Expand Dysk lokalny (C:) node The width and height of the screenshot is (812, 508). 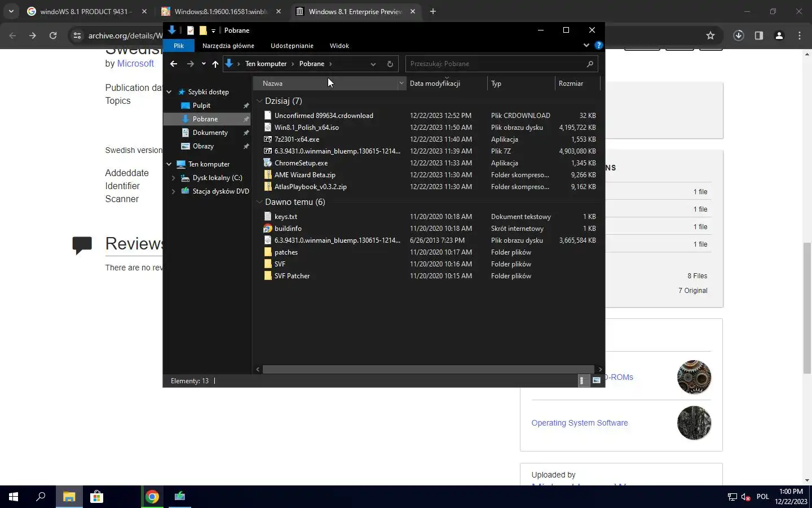[173, 178]
